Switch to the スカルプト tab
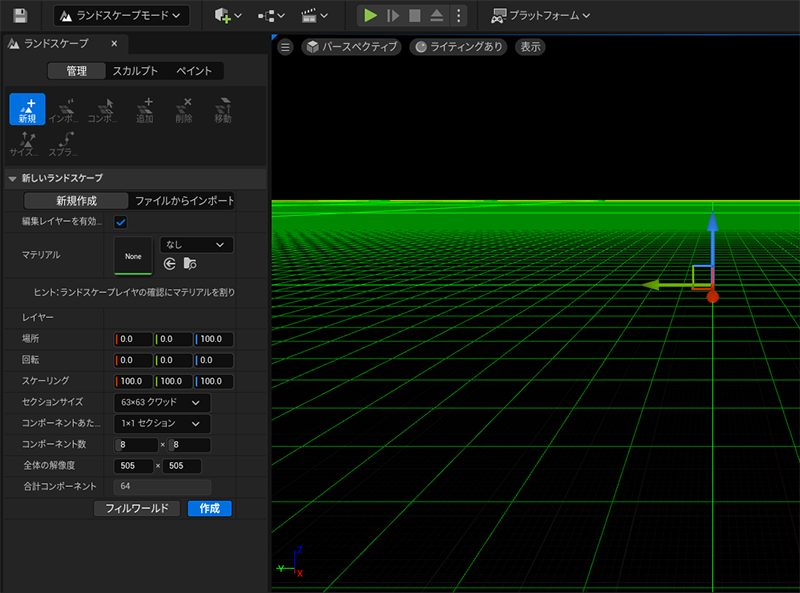The height and width of the screenshot is (593, 800). click(134, 71)
